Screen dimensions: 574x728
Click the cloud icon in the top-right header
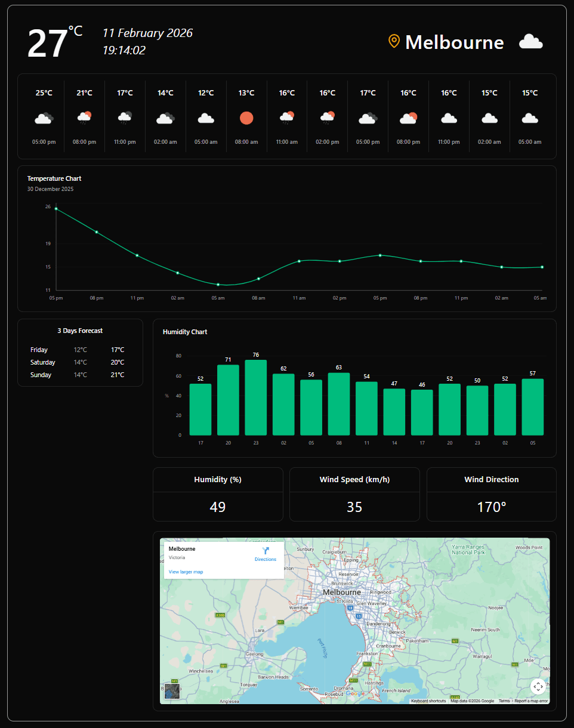click(x=530, y=41)
